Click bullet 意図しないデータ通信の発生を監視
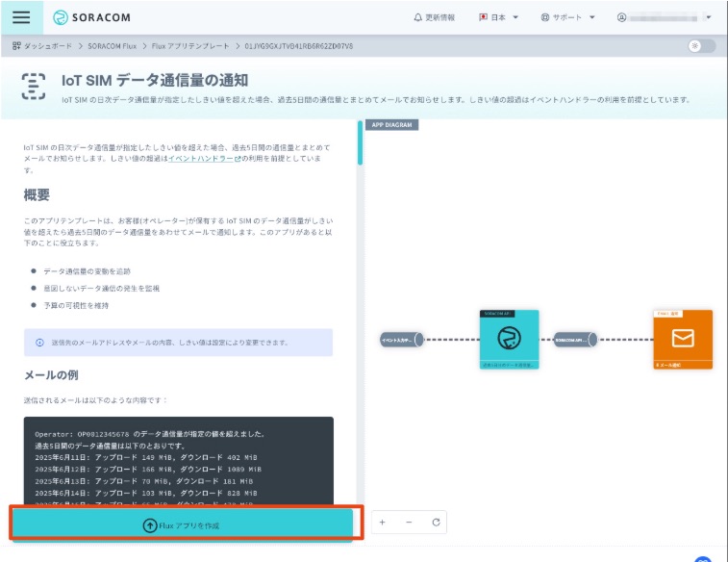This screenshot has height=562, width=728. (x=101, y=289)
